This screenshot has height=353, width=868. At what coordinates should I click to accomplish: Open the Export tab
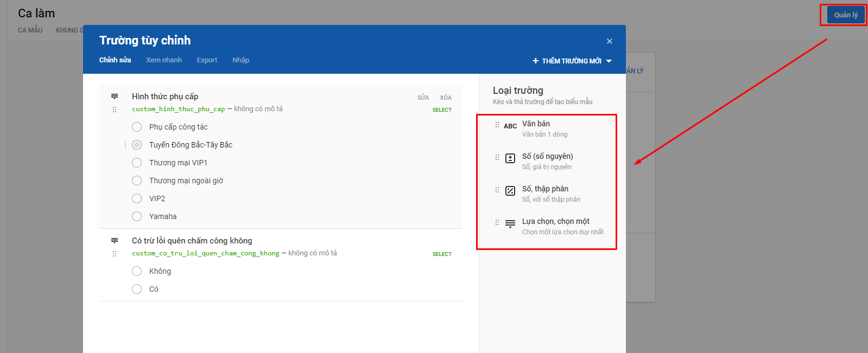(207, 60)
